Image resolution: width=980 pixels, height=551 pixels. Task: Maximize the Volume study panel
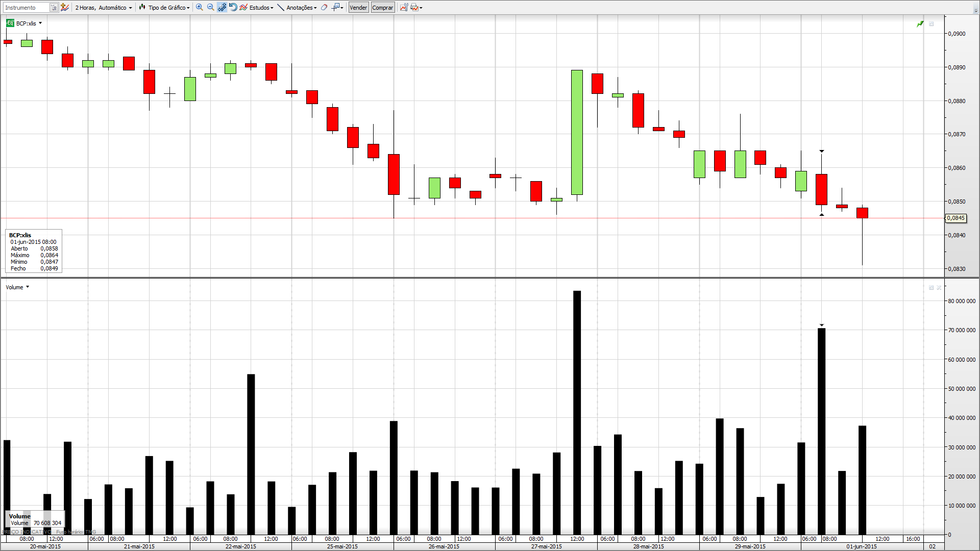(931, 288)
